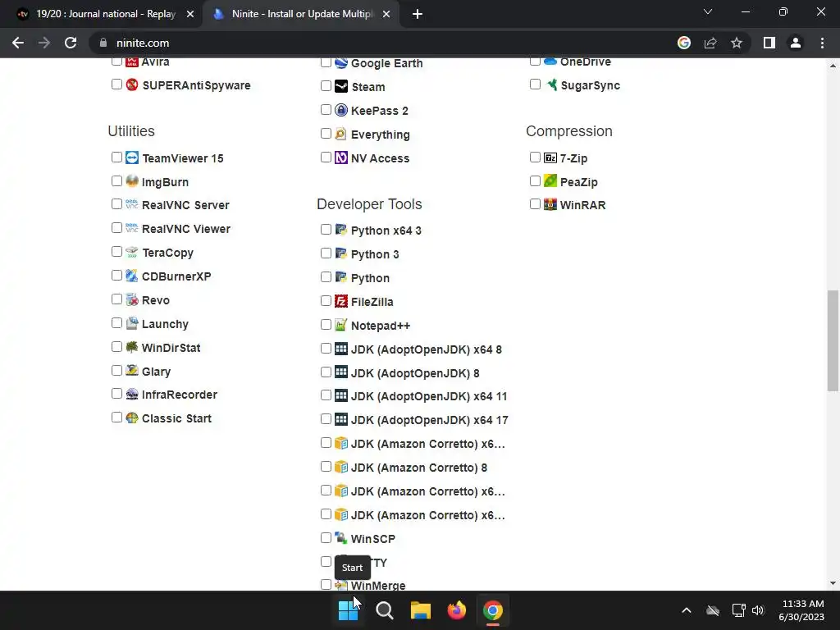Click the TeraCopy app icon
The image size is (840, 630).
click(132, 252)
